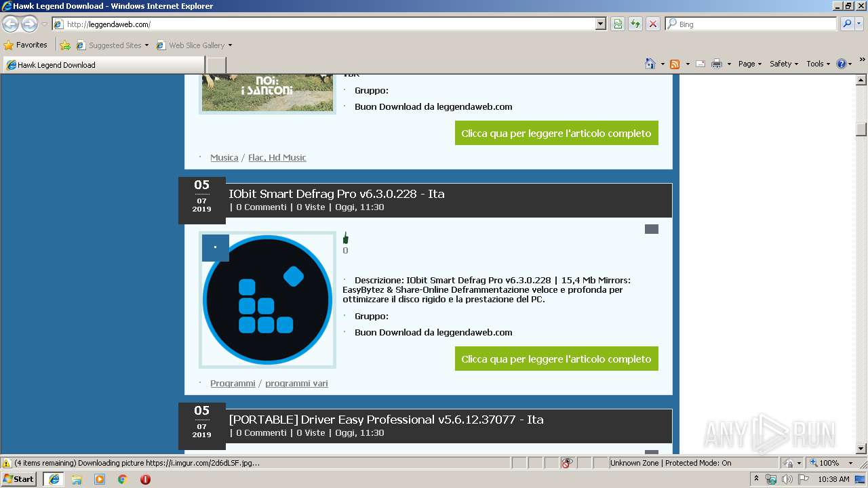Read full IObit Smart Defrag article
The image size is (868, 488).
tap(556, 359)
